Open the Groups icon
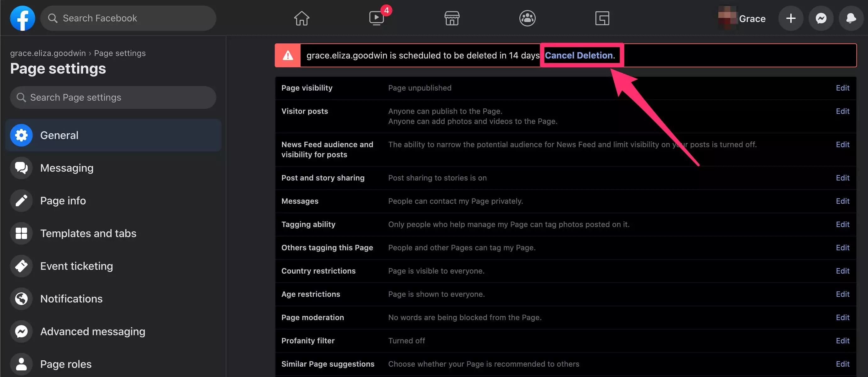868x377 pixels. (x=527, y=18)
